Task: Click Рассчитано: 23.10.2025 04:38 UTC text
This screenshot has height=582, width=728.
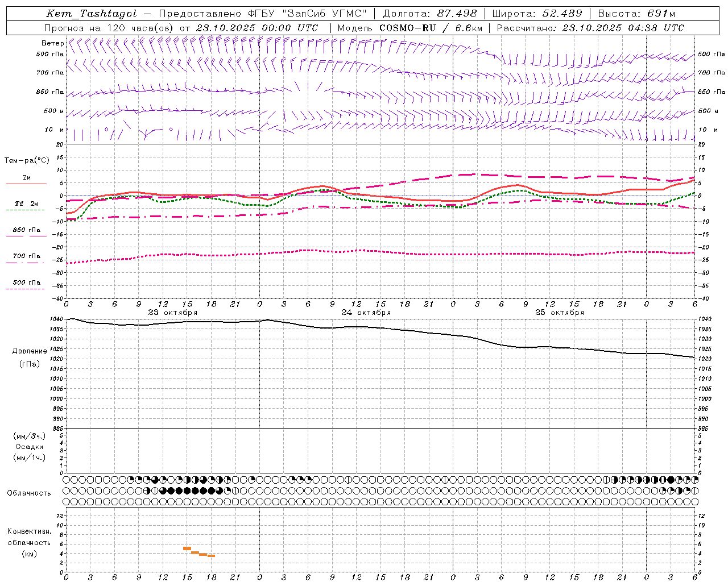Action: (x=590, y=28)
